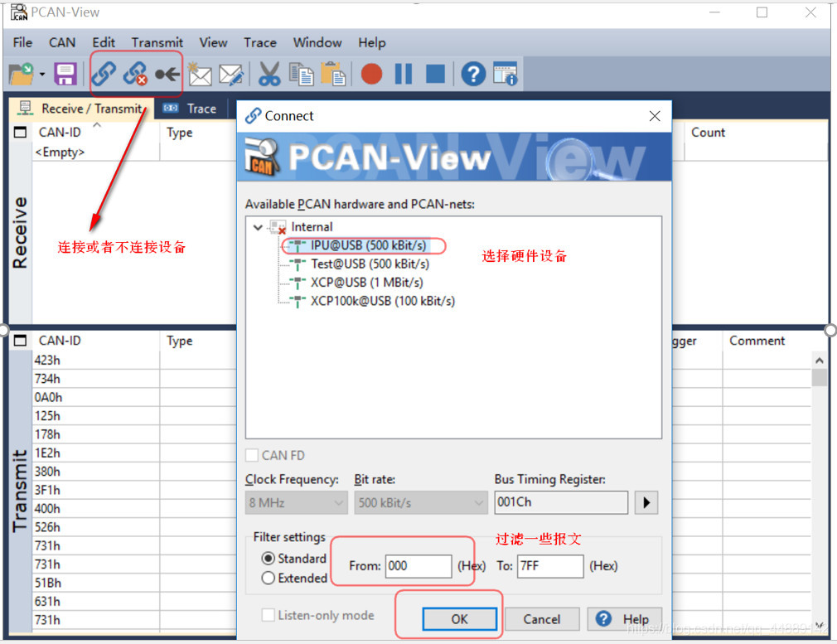Image resolution: width=837 pixels, height=644 pixels.
Task: Click the Reset bus arrow icon
Action: coord(167,75)
